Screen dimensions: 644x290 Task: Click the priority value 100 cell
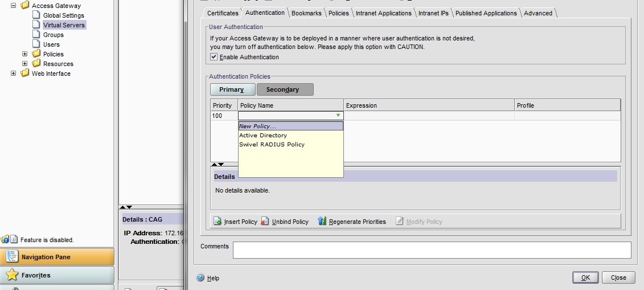click(224, 116)
